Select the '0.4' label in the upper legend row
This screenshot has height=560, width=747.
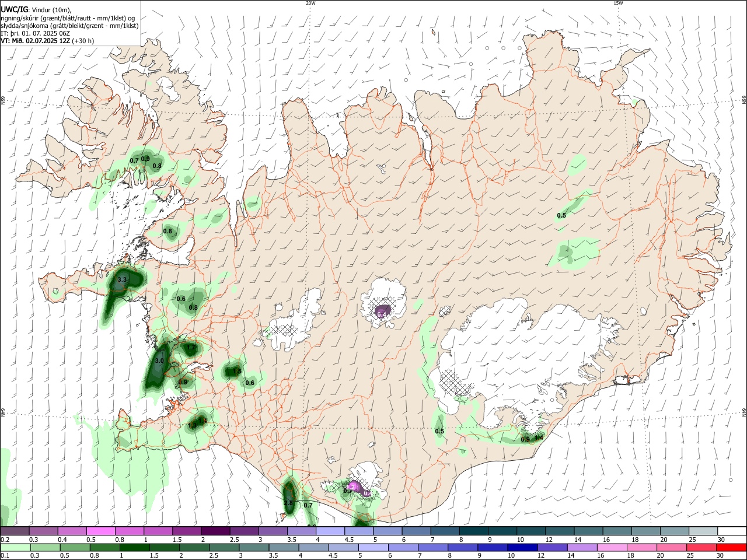[x=62, y=540]
